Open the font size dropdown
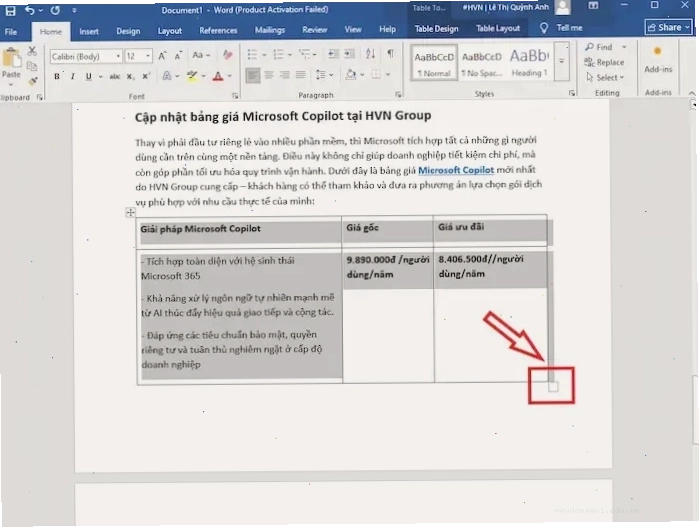Screen dimensions: 699x527 [x=148, y=56]
